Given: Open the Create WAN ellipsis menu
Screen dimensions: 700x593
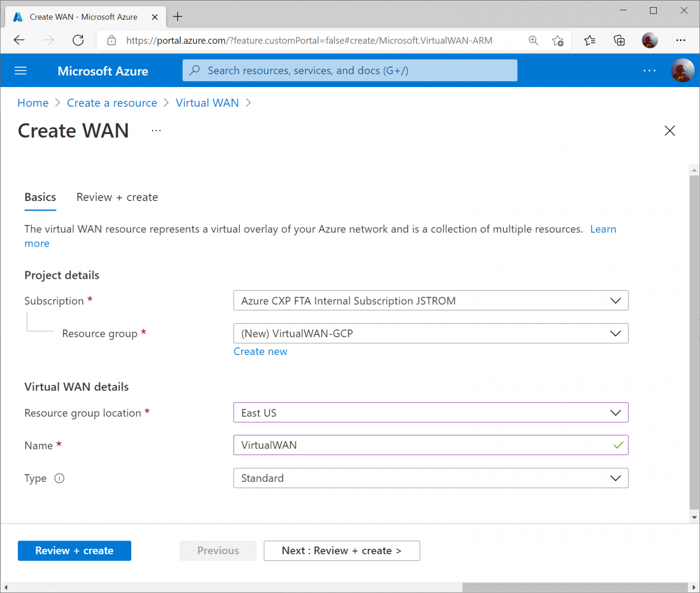Looking at the screenshot, I should coord(156,130).
